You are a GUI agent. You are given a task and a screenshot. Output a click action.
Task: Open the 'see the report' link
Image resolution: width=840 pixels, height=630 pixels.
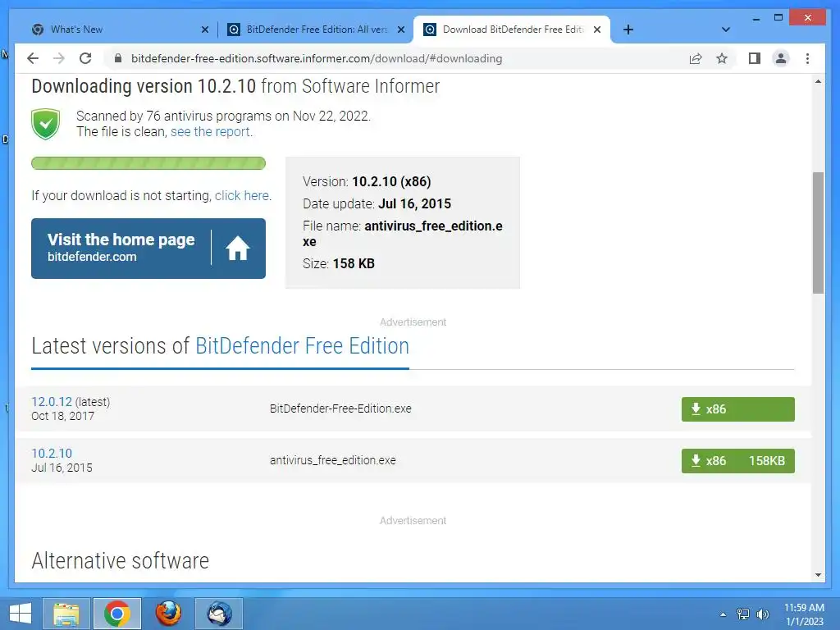(211, 132)
